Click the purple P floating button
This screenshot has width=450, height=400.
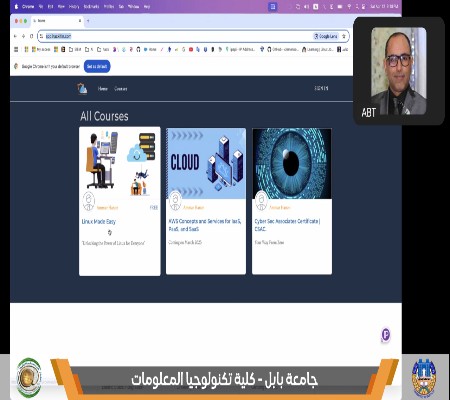tap(386, 334)
